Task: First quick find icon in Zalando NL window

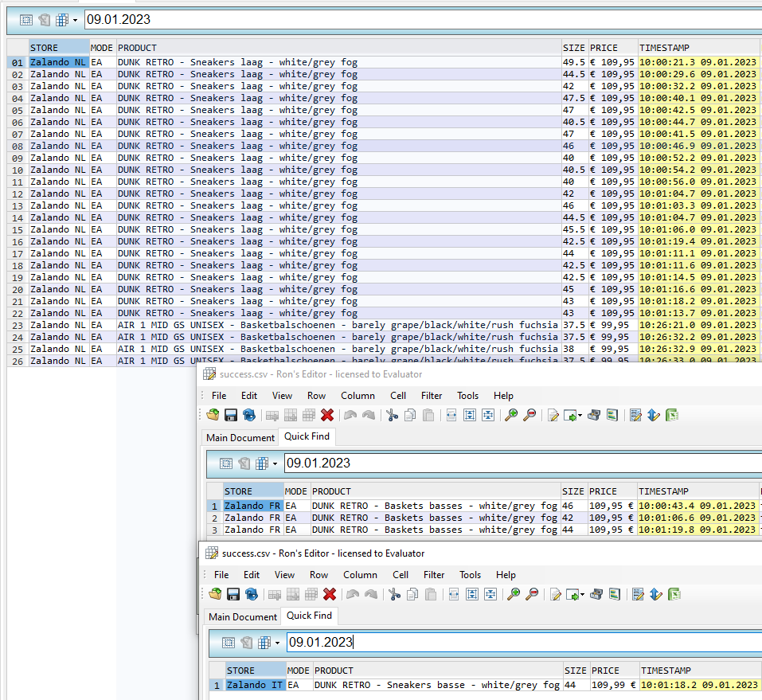Action: pyautogui.click(x=26, y=20)
